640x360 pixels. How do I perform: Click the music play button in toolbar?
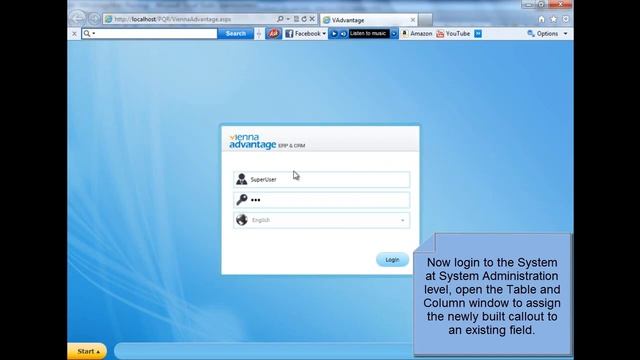[334, 33]
